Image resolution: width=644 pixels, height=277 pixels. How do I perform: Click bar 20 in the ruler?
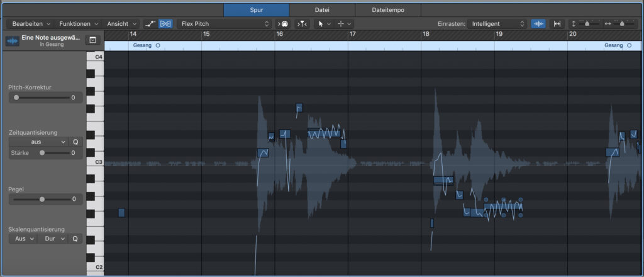click(x=572, y=34)
